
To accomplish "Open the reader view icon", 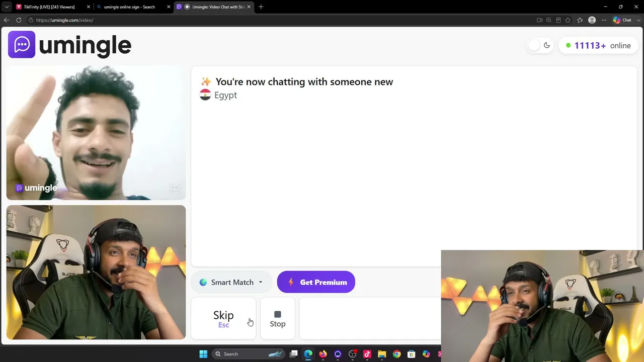I will click(558, 20).
